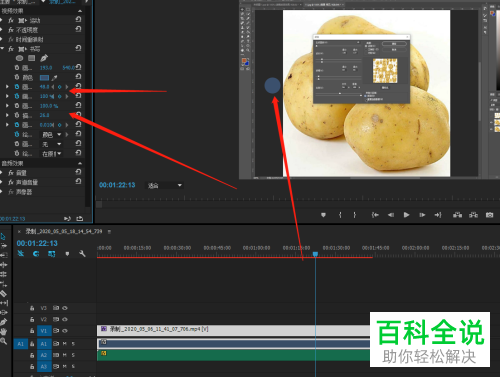Screen dimensions: 500x377
Task: Open the 适合 zoom level dropdown
Action: 165,185
